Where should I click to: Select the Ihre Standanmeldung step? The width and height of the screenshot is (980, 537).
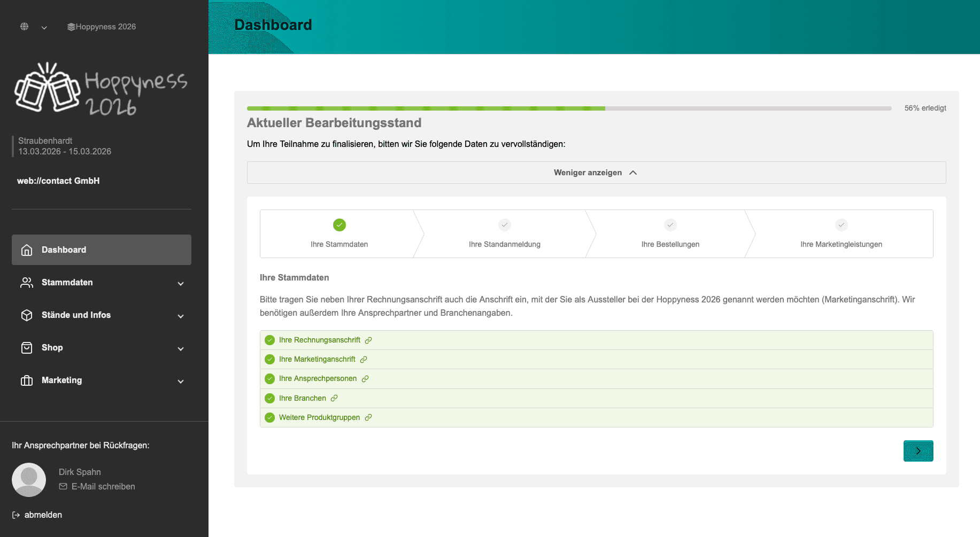pos(505,234)
